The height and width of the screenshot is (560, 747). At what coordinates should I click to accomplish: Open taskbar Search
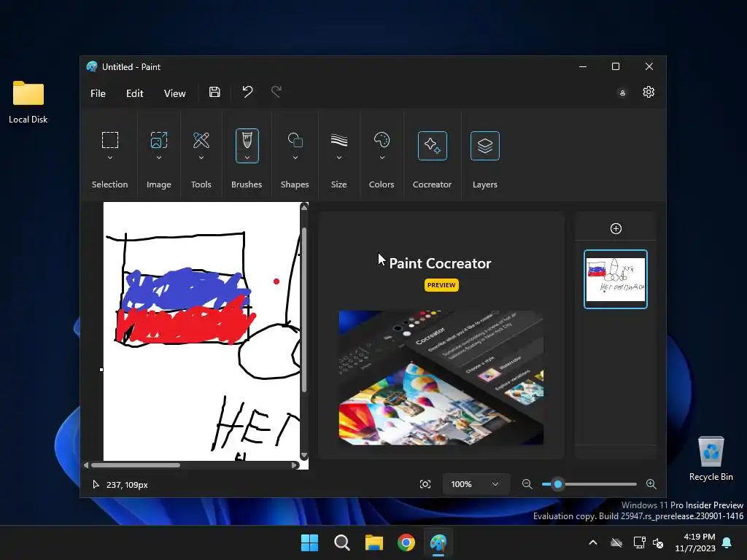point(341,542)
